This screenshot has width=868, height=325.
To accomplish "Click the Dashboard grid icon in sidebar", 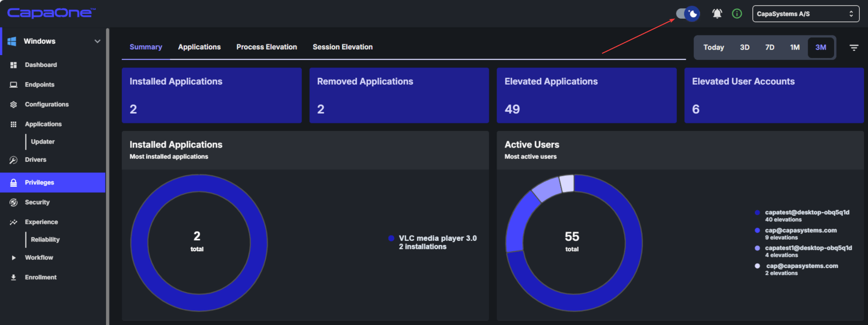I will tap(13, 65).
